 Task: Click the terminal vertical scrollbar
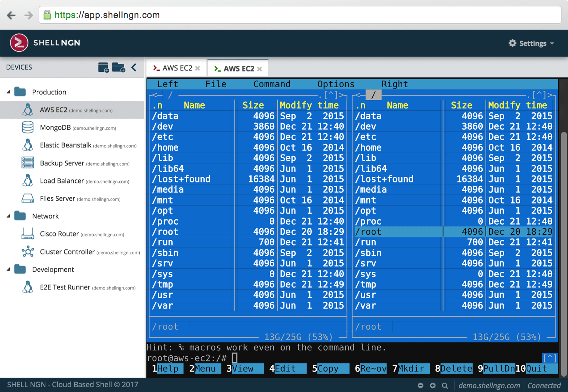(563, 254)
